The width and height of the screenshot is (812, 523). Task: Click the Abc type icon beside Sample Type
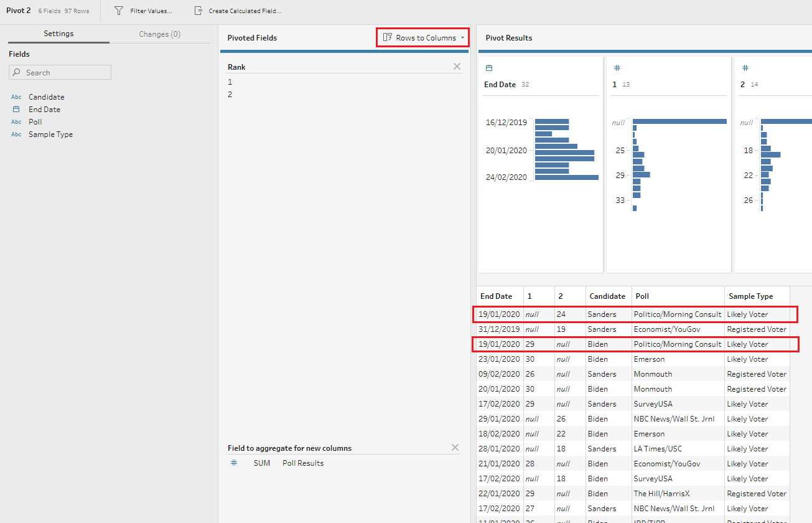pos(16,134)
